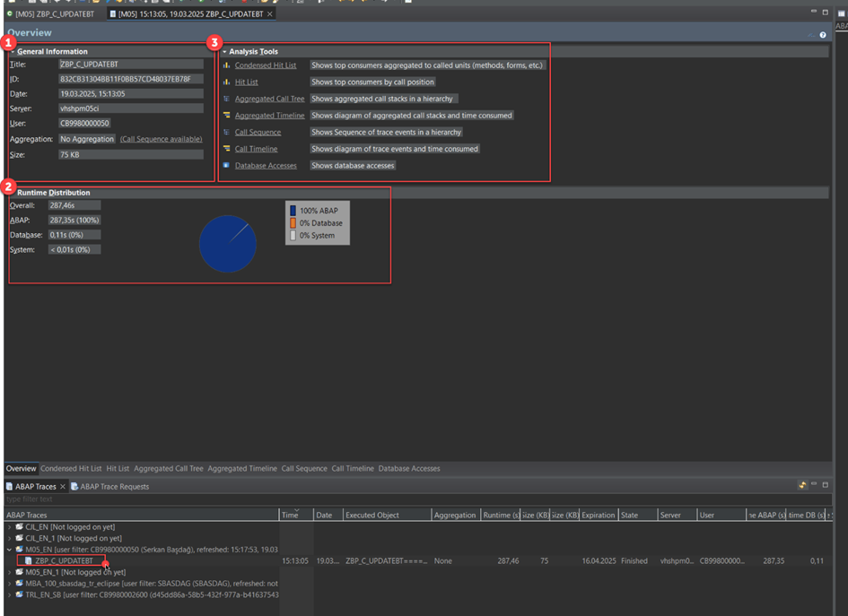848x616 pixels.
Task: Click the Call Sequence available link
Action: pyautogui.click(x=162, y=140)
